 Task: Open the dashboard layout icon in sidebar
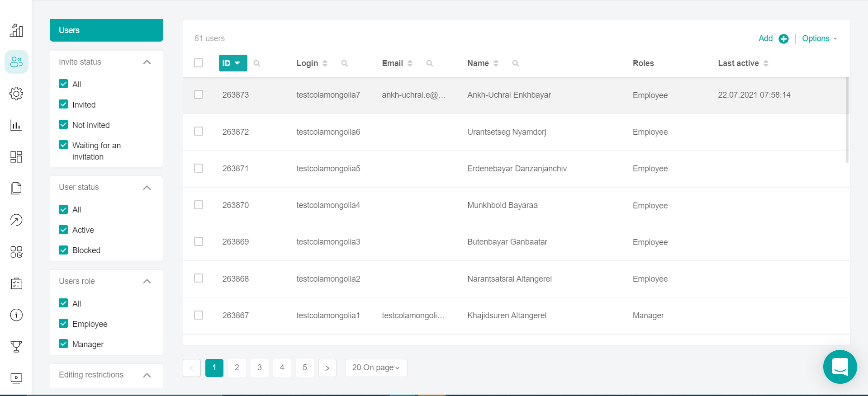click(x=16, y=157)
